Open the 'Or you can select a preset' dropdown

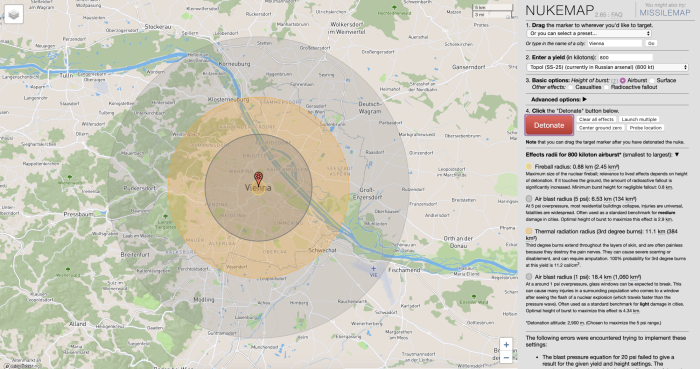click(589, 33)
